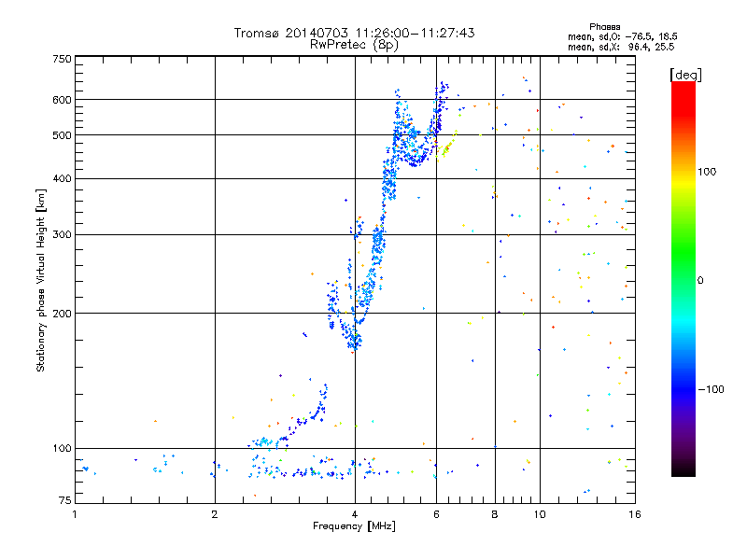Click the '[deg]' colorbar unit label
The image size is (747, 560).
click(685, 75)
